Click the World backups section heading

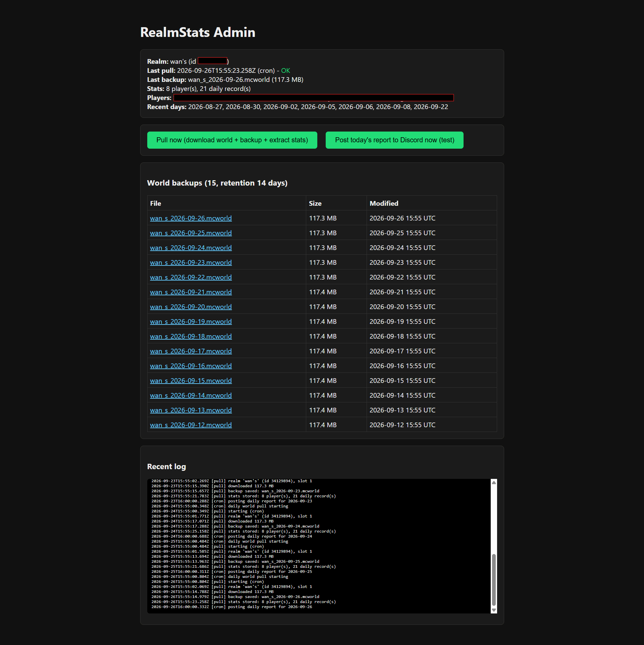click(x=217, y=183)
